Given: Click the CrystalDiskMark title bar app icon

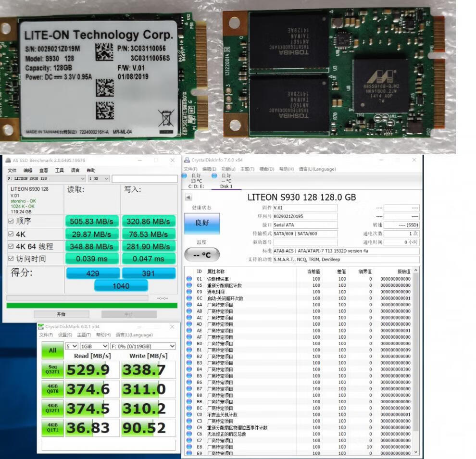Looking at the screenshot, I should 41,327.
